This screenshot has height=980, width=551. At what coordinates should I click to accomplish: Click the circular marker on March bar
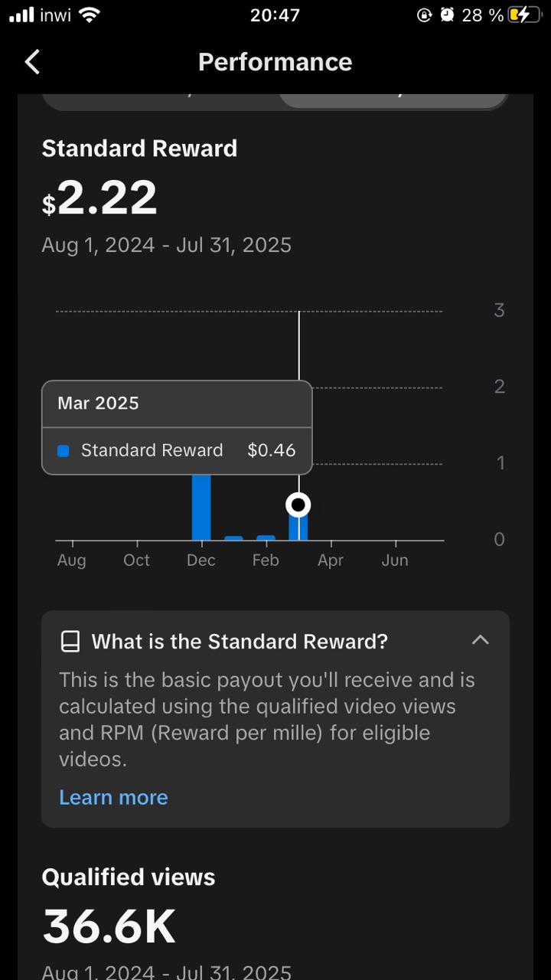[298, 505]
